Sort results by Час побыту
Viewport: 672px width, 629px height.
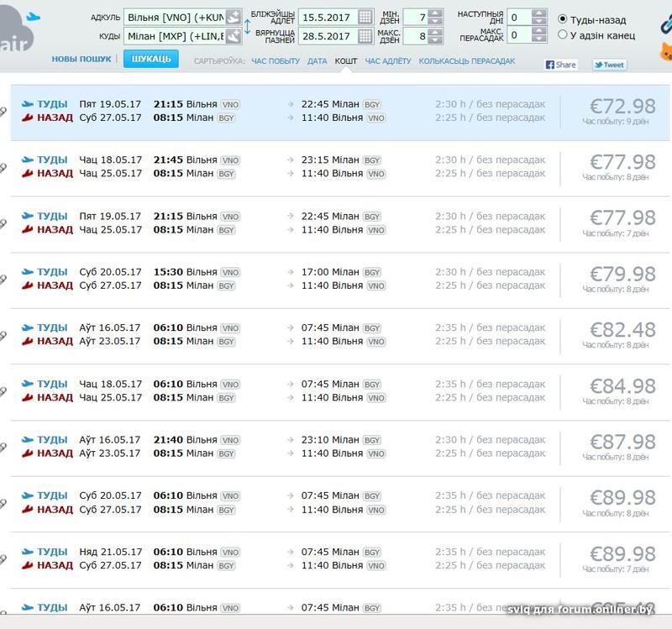point(276,61)
